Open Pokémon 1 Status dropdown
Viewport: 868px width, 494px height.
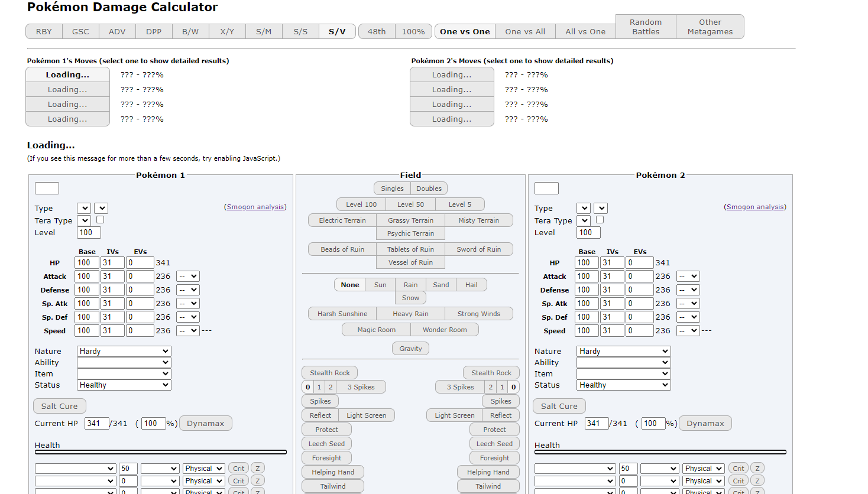click(124, 385)
